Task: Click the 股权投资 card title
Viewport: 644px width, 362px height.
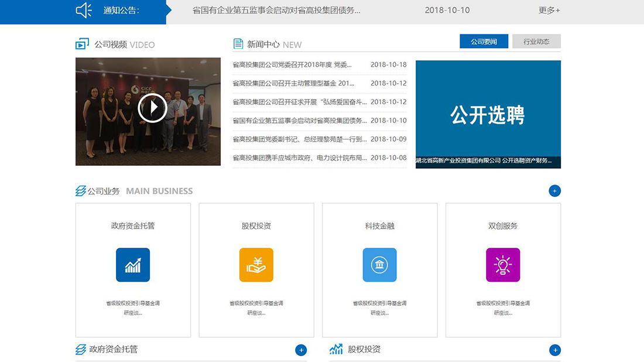Action: 256,226
